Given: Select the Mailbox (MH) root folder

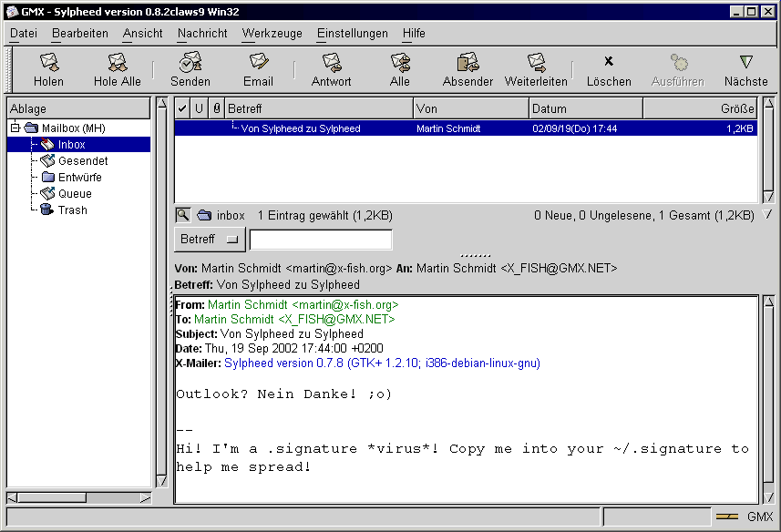Looking at the screenshot, I should coord(73,128).
